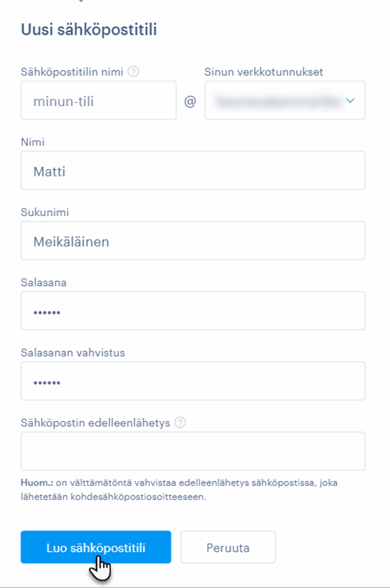Expand the blue chevron in domain selector
The image size is (390, 588).
350,101
